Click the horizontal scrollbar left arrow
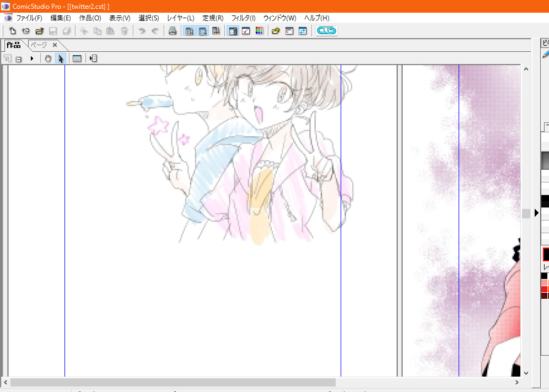The width and height of the screenshot is (549, 392). click(6, 382)
